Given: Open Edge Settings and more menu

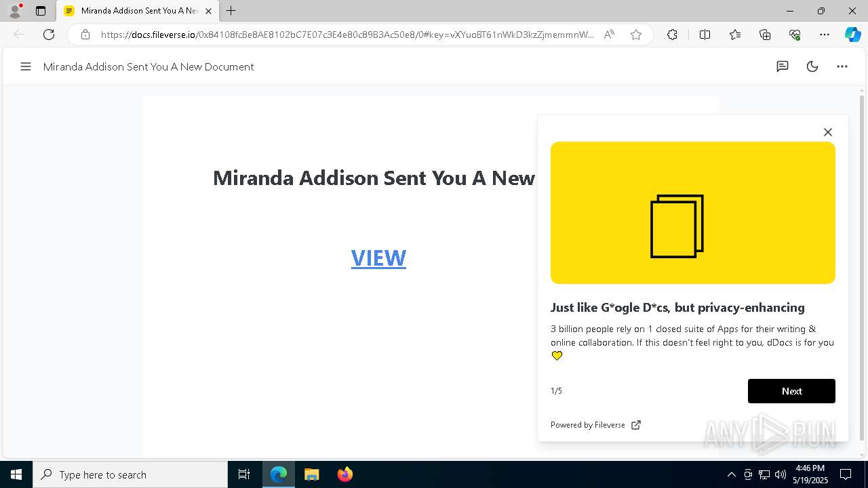Looking at the screenshot, I should coord(825,35).
